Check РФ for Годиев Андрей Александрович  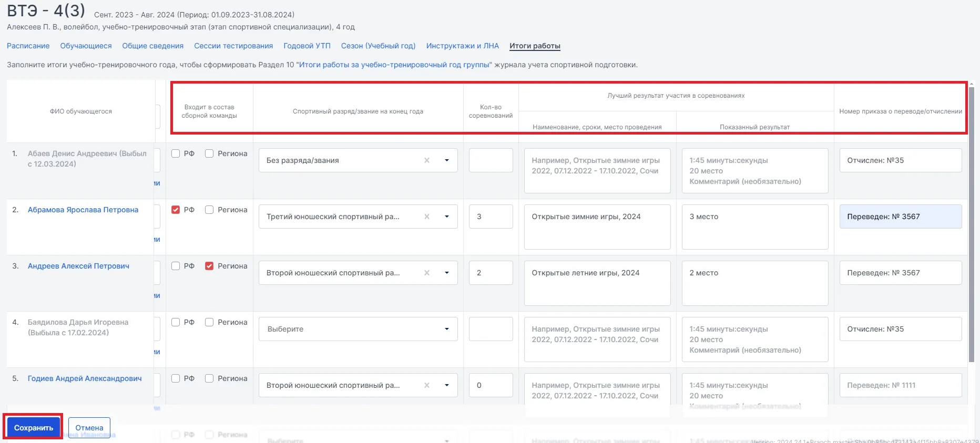tap(176, 378)
